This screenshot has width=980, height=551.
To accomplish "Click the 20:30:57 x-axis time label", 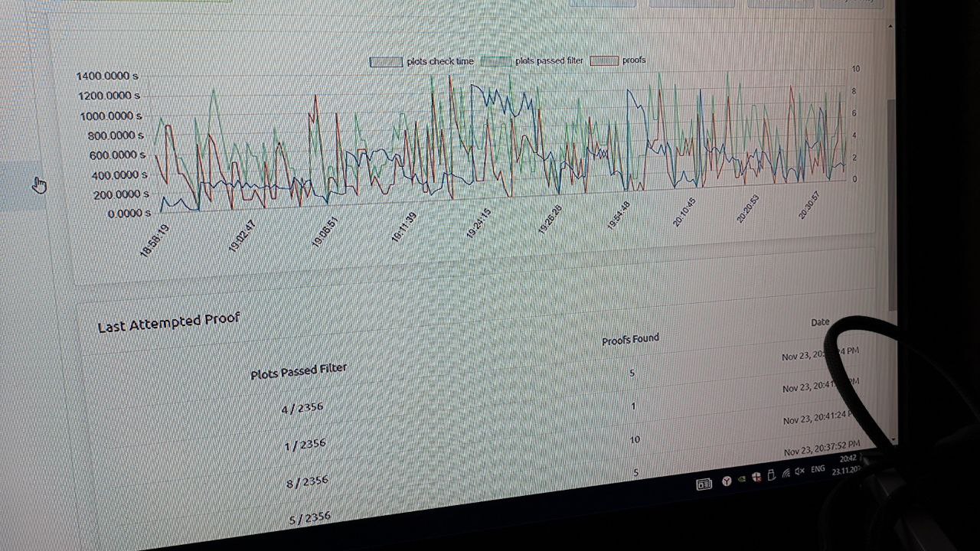I will pos(808,205).
